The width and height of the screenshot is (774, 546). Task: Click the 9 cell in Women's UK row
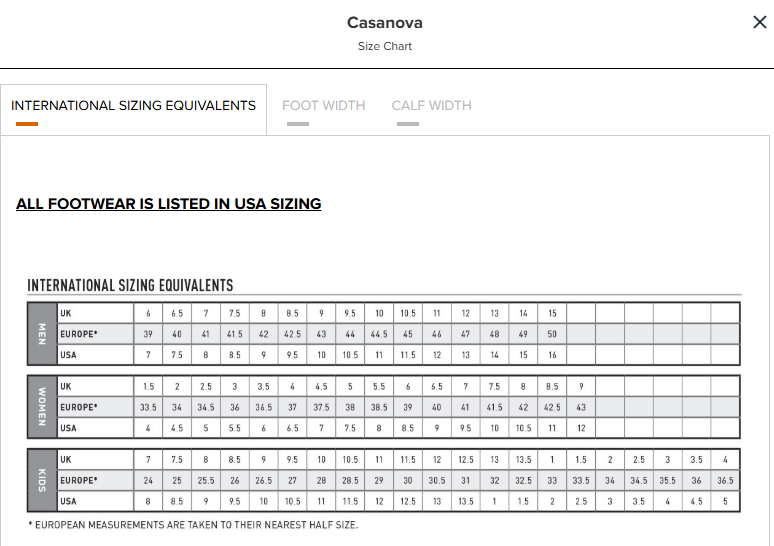(581, 386)
